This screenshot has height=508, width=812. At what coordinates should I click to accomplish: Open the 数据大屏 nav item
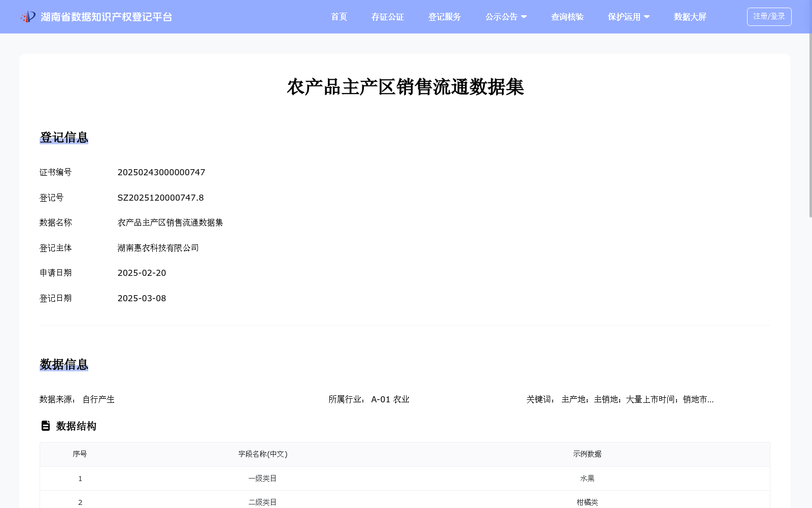point(690,17)
